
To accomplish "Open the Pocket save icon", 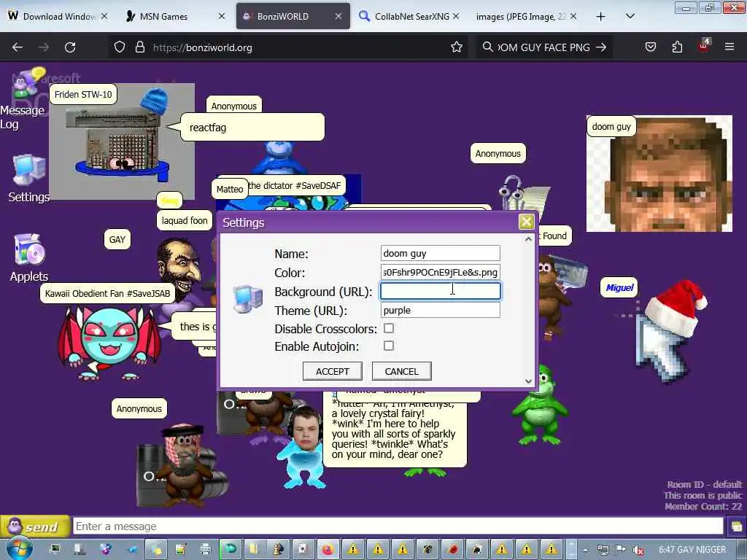I will (x=650, y=47).
